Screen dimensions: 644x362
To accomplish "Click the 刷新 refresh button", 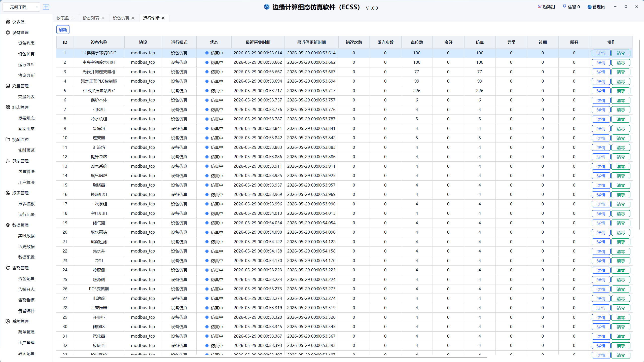I will click(63, 30).
